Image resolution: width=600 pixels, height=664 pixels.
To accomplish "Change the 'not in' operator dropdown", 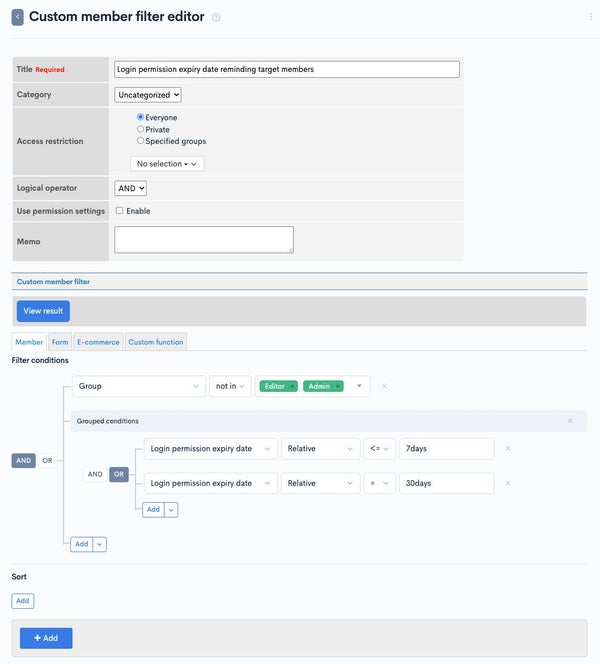I will point(230,386).
